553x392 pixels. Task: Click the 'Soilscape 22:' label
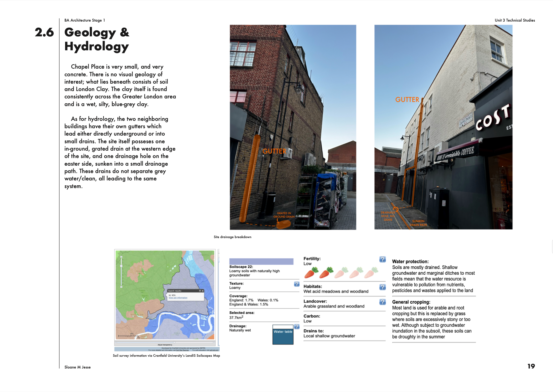[x=241, y=267]
